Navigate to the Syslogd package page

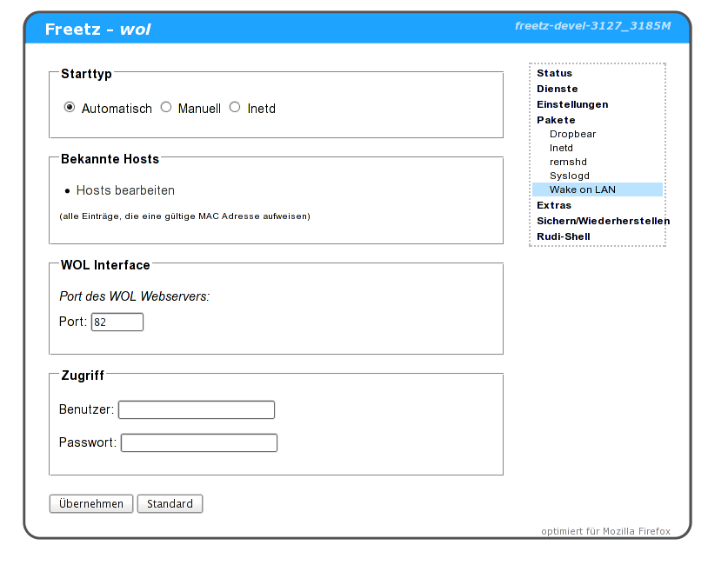[x=569, y=176]
